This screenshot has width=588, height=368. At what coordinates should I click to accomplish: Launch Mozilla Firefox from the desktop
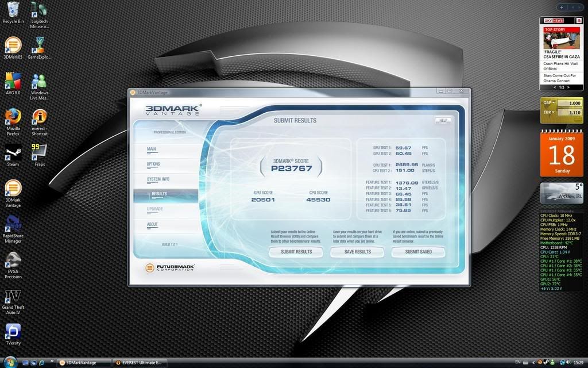(13, 122)
